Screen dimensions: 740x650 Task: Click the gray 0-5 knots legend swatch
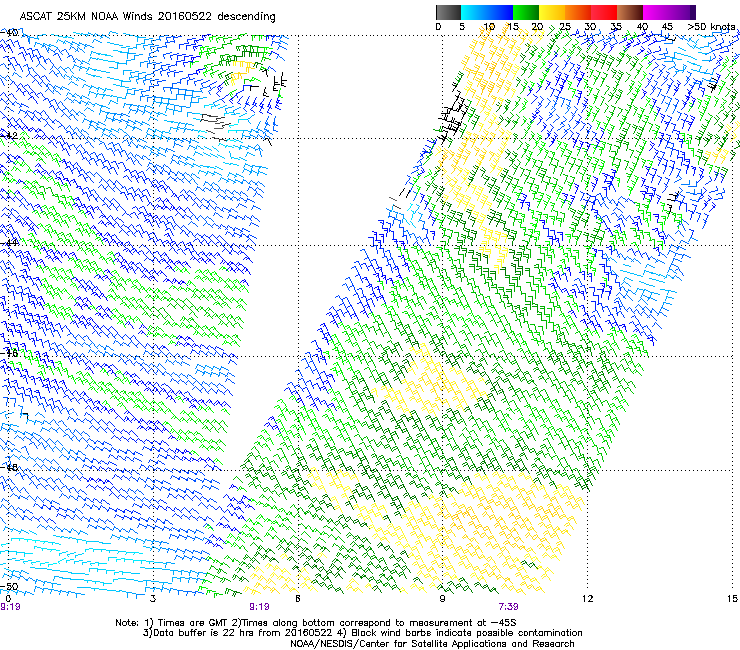click(x=448, y=12)
